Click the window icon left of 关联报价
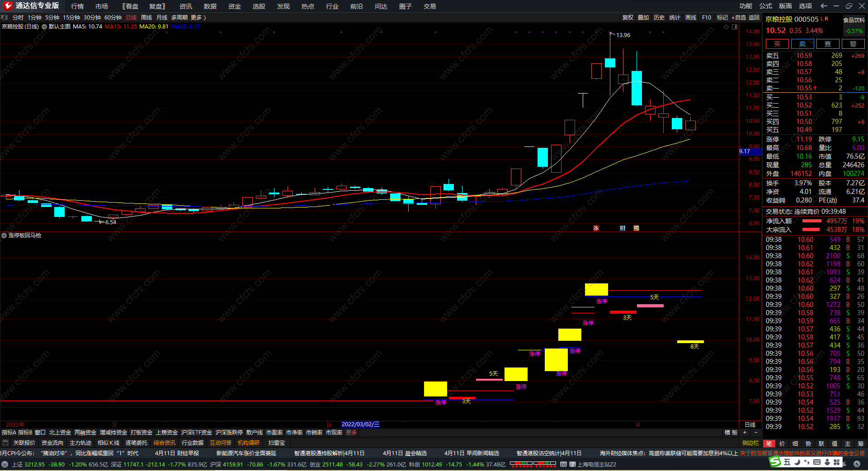 click(5, 443)
